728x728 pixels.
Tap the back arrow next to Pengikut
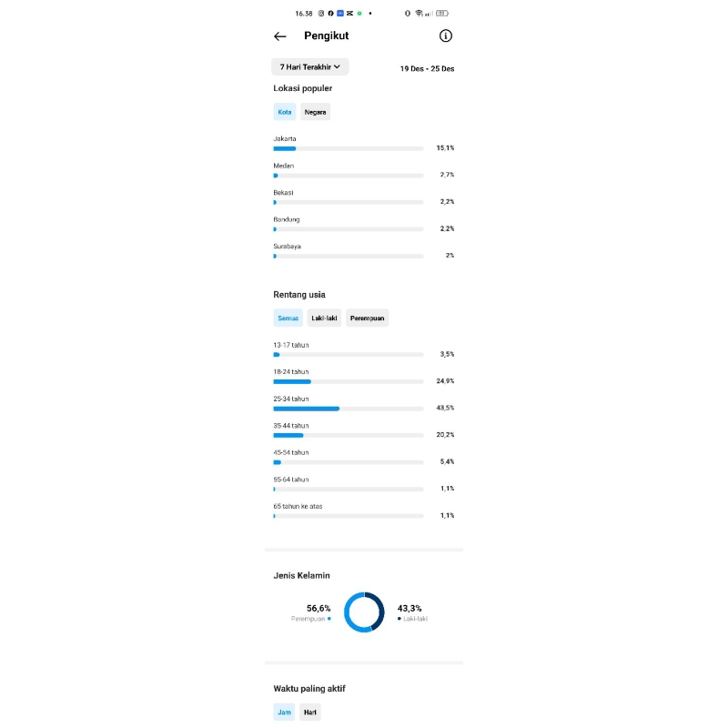coord(280,36)
